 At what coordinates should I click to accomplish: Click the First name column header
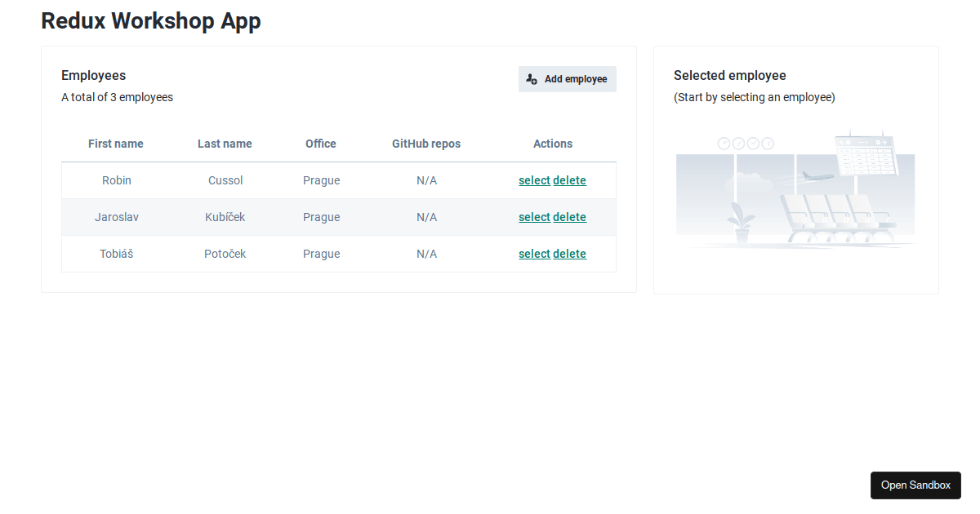tap(116, 144)
